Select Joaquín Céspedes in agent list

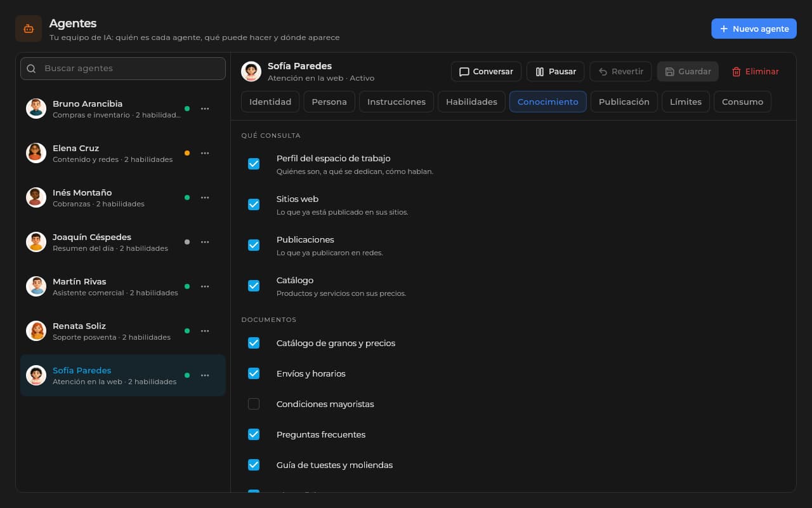point(123,242)
